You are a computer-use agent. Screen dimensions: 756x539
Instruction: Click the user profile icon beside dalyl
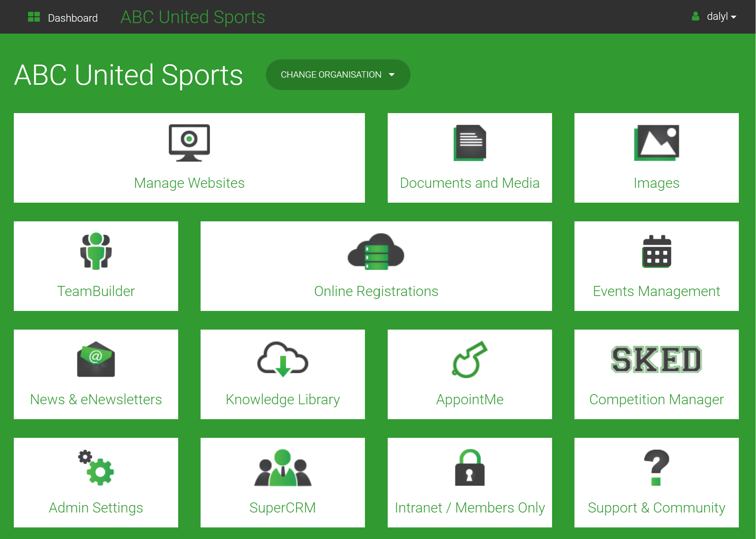coord(695,16)
